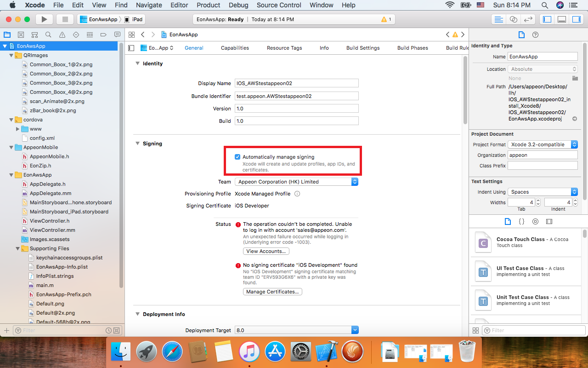Click the Stop button in toolbar
Image resolution: width=588 pixels, height=368 pixels.
point(65,19)
